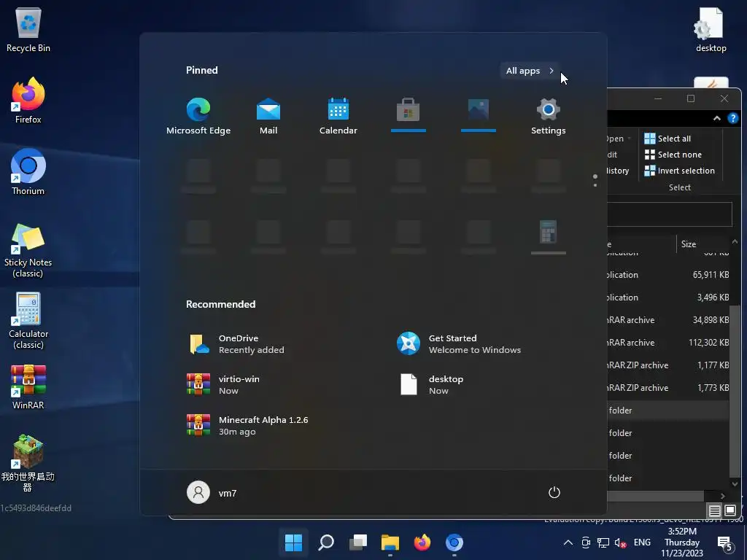Select ZIP archive row of 1,177 KB

[668, 365]
